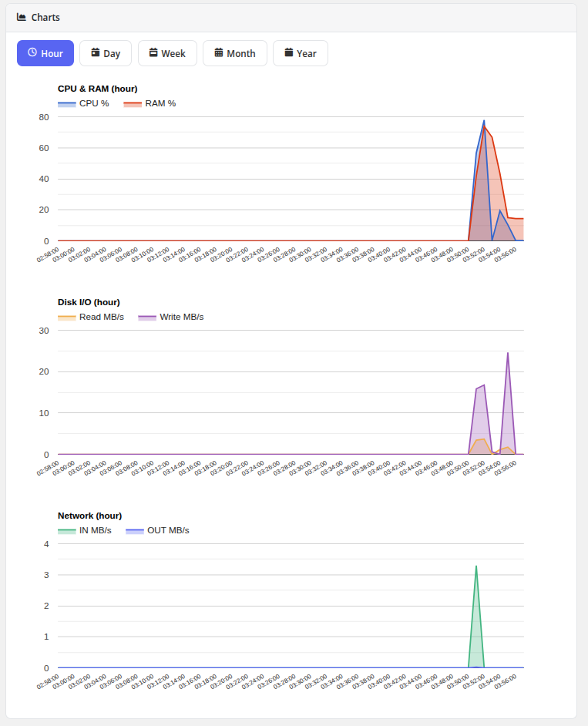Click the Day button
This screenshot has width=588, height=726.
click(105, 53)
